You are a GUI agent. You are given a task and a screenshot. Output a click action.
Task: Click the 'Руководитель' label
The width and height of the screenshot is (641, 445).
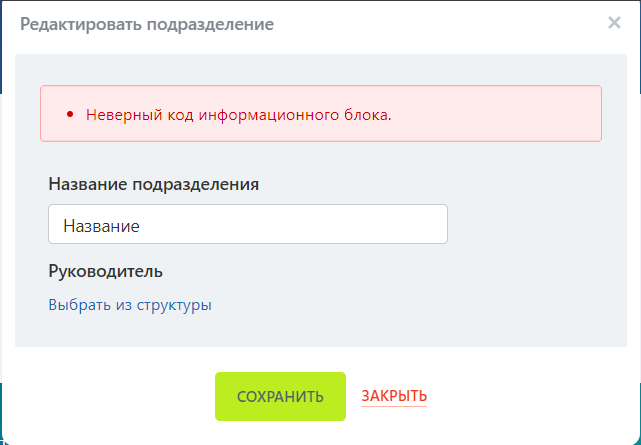click(105, 271)
